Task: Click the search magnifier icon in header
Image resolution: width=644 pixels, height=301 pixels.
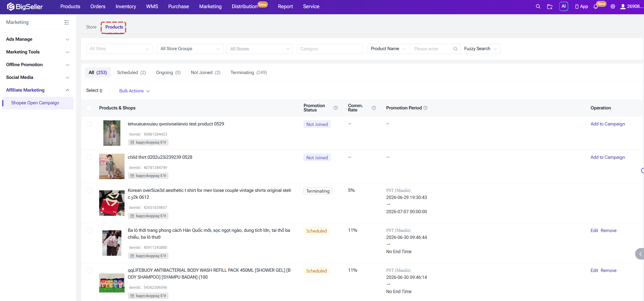Action: click(x=538, y=7)
